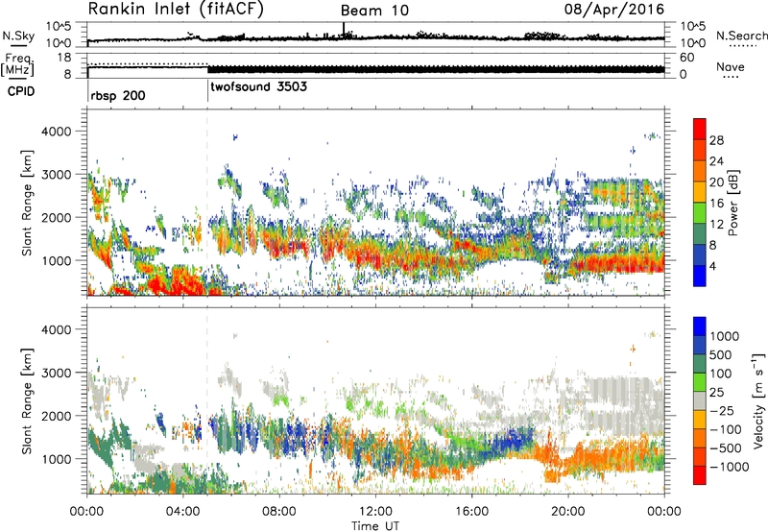Image resolution: width=768 pixels, height=532 pixels.
Task: Click the '04:00' time axis tick label
Action: 183,512
